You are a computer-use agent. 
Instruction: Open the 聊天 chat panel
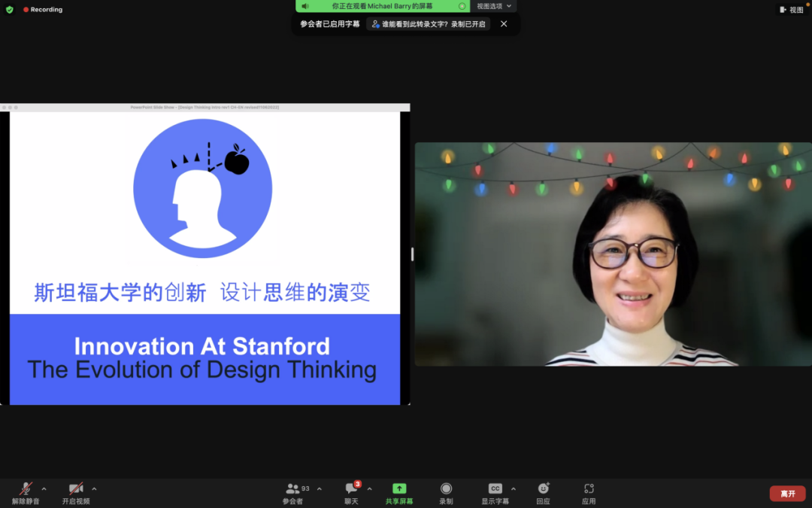coord(352,494)
